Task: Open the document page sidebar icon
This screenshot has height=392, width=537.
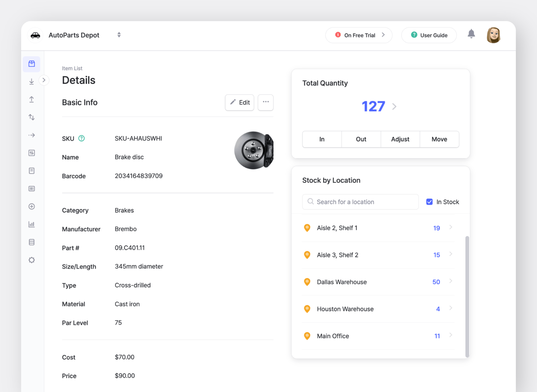Action: point(31,171)
